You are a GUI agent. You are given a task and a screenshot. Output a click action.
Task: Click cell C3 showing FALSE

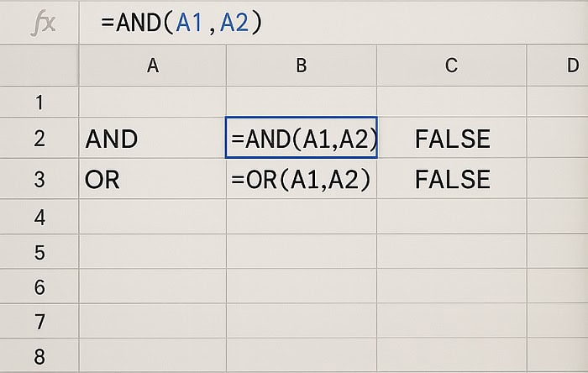click(451, 179)
